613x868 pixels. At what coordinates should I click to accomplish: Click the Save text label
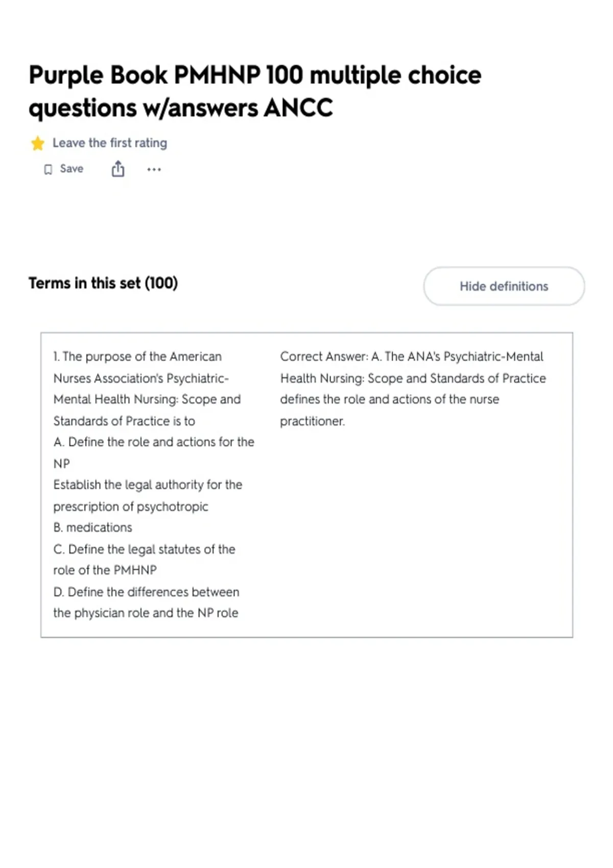pyautogui.click(x=72, y=168)
